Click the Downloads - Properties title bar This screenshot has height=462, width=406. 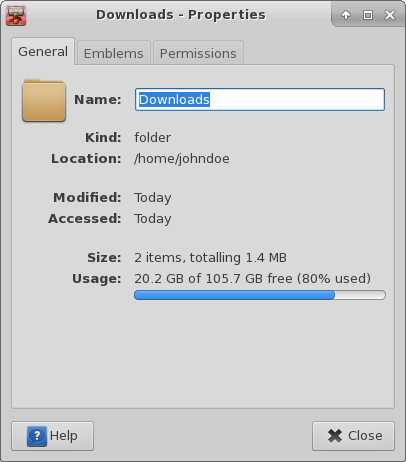tap(181, 15)
